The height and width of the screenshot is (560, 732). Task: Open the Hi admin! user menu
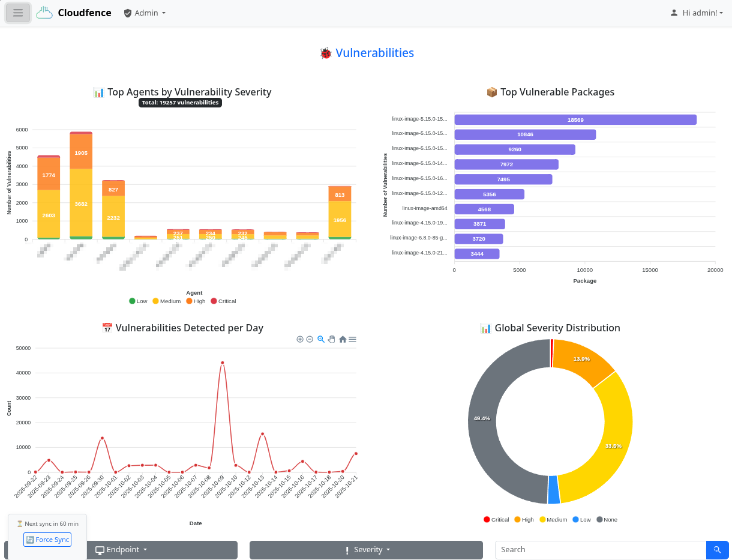(697, 13)
